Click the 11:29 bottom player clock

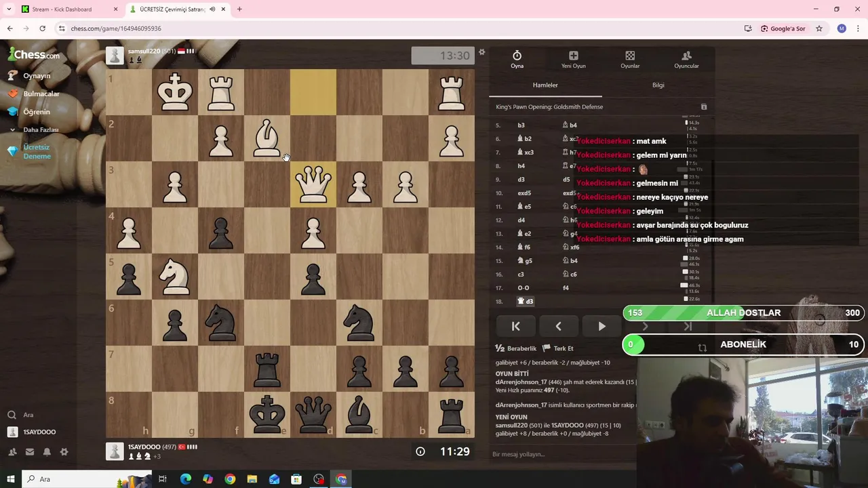coord(443,451)
